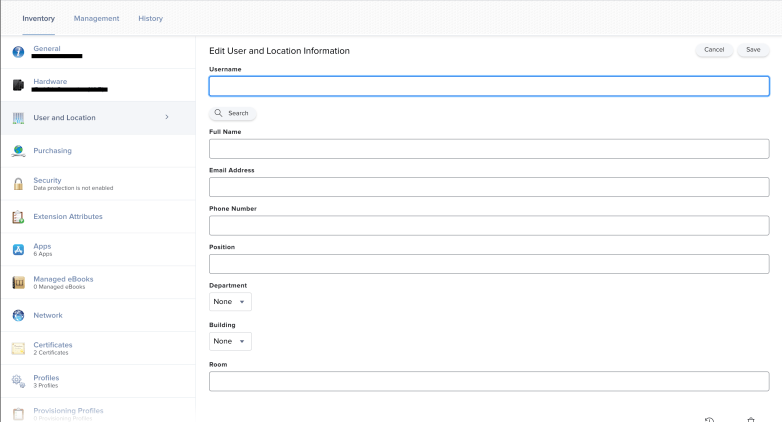Viewport: 782px width, 422px height.
Task: Focus the Email Address input field
Action: tap(488, 187)
